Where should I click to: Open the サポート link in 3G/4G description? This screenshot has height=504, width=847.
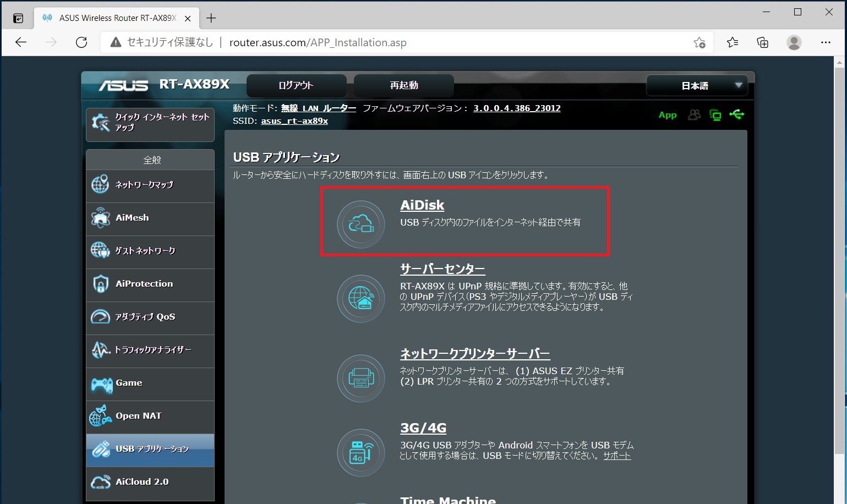click(617, 456)
